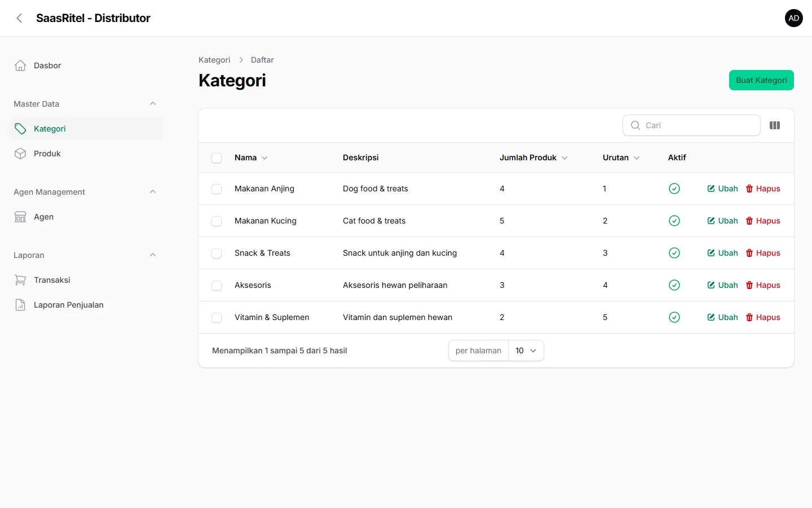Collapse the Master Data section
This screenshot has height=508, width=812.
pos(153,104)
